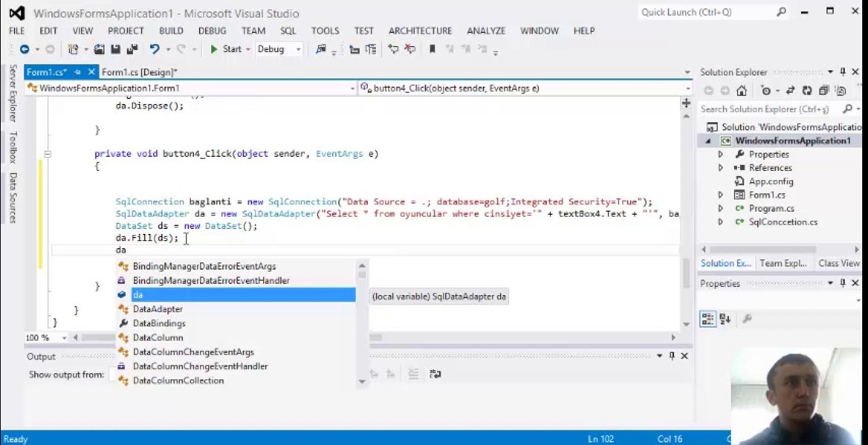
Task: Expand the Form1.cs tree node
Action: click(720, 195)
